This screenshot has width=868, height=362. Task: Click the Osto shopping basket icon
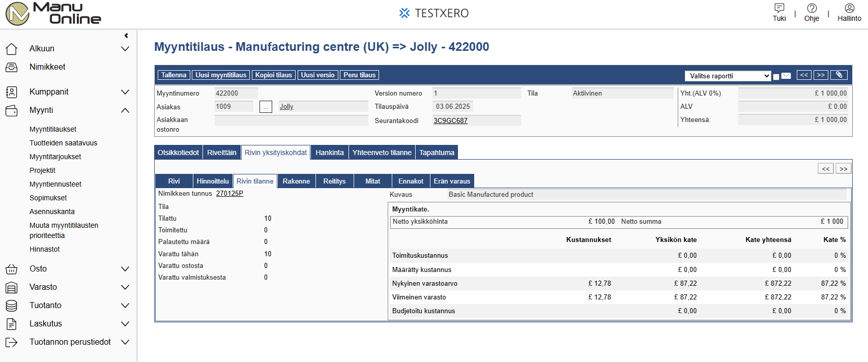(11, 269)
